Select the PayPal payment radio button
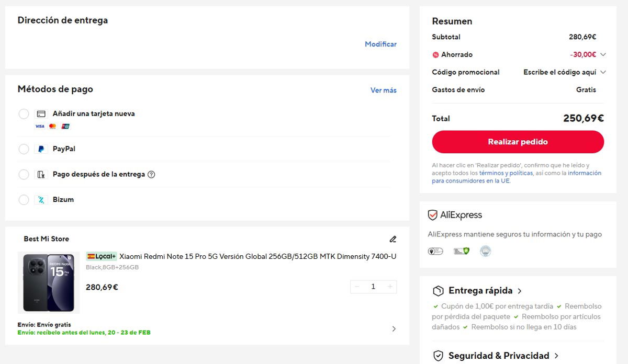Viewport: 628px width, 364px height. point(24,149)
